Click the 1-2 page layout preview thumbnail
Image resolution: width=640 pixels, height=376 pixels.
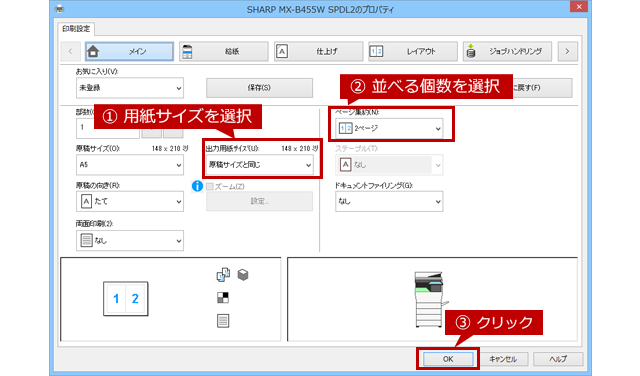point(126,299)
